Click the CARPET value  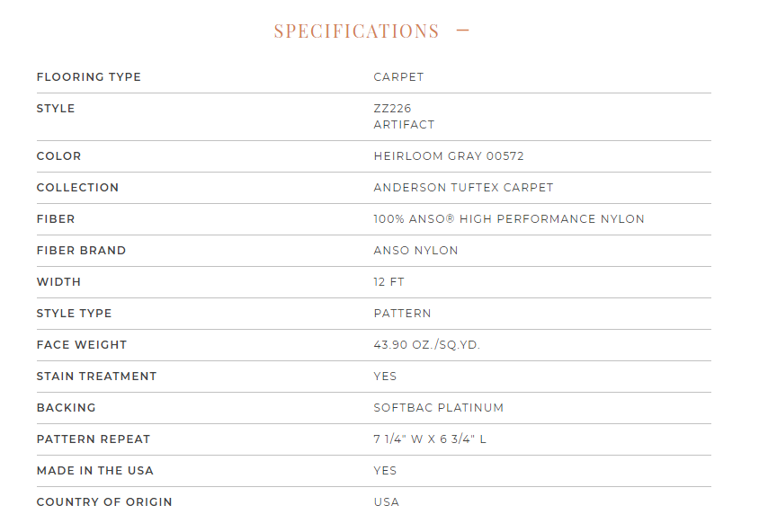coord(398,77)
